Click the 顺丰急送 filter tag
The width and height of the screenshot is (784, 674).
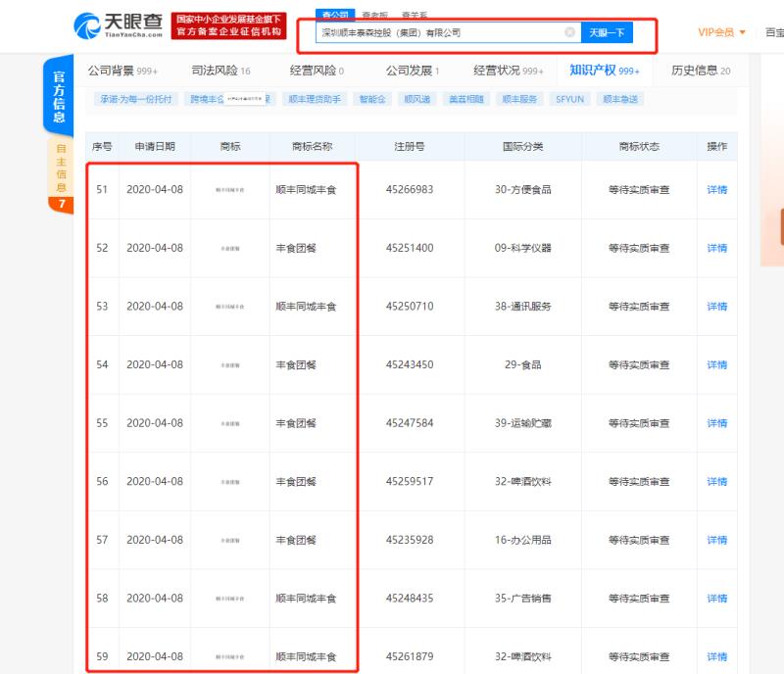pos(619,99)
